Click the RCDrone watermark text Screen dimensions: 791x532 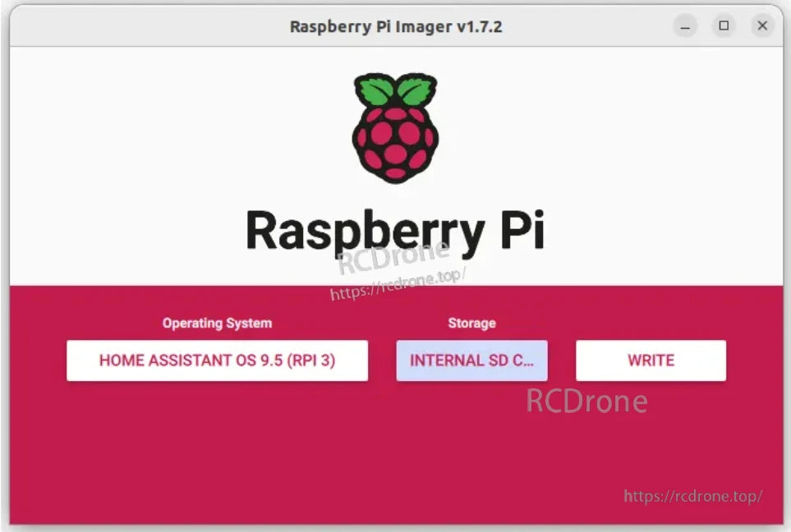tap(585, 401)
